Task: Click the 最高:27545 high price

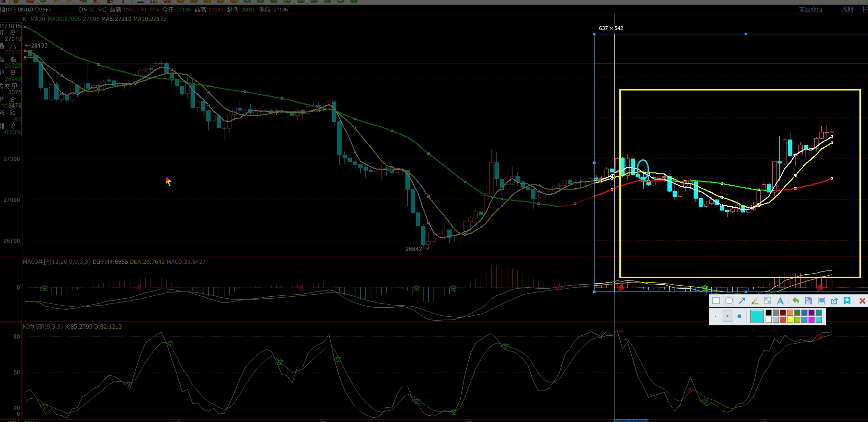Action: [209, 10]
